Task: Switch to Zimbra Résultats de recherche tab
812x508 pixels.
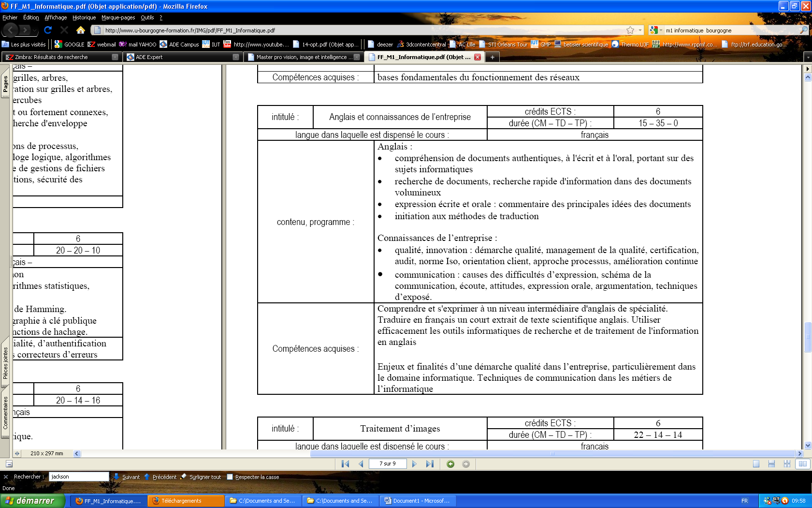Action: pyautogui.click(x=61, y=57)
